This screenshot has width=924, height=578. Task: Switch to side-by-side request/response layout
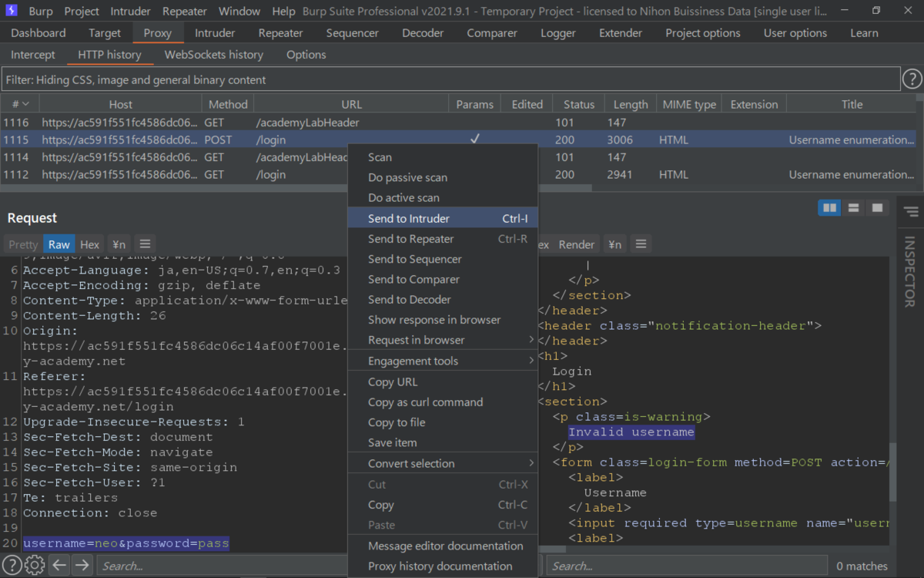pyautogui.click(x=829, y=208)
